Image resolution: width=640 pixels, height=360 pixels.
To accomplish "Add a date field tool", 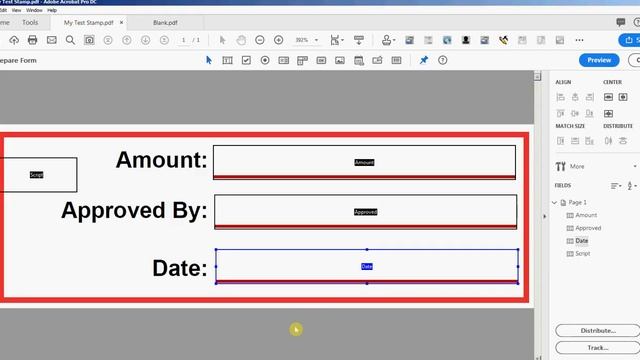I will click(x=359, y=60).
